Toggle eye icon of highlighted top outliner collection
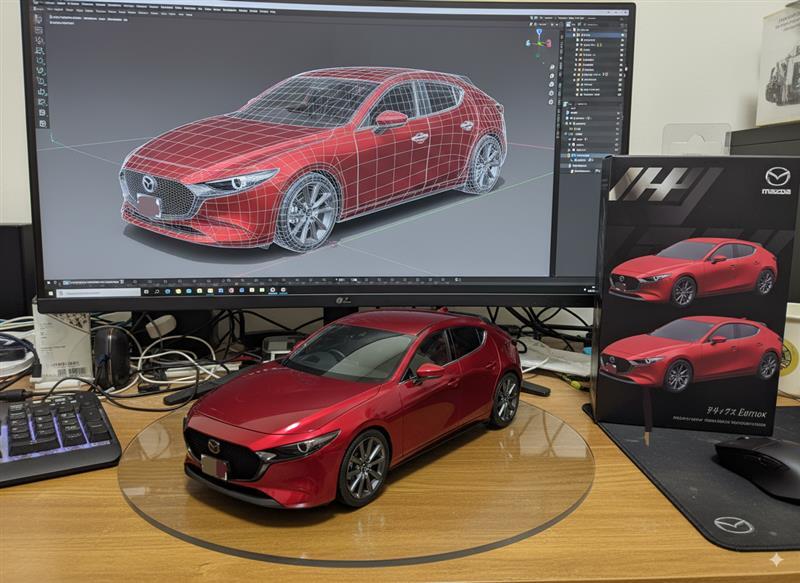The image size is (800, 583). (x=620, y=33)
